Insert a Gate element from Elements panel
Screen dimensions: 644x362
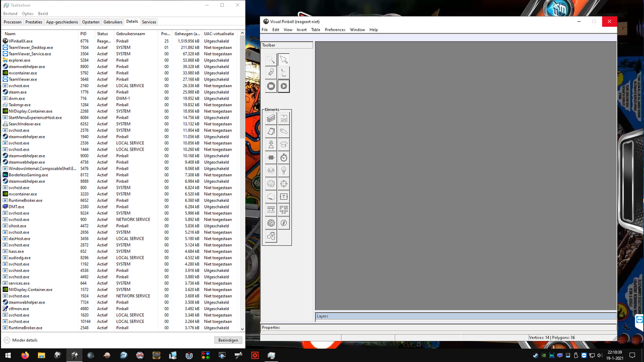click(x=284, y=118)
